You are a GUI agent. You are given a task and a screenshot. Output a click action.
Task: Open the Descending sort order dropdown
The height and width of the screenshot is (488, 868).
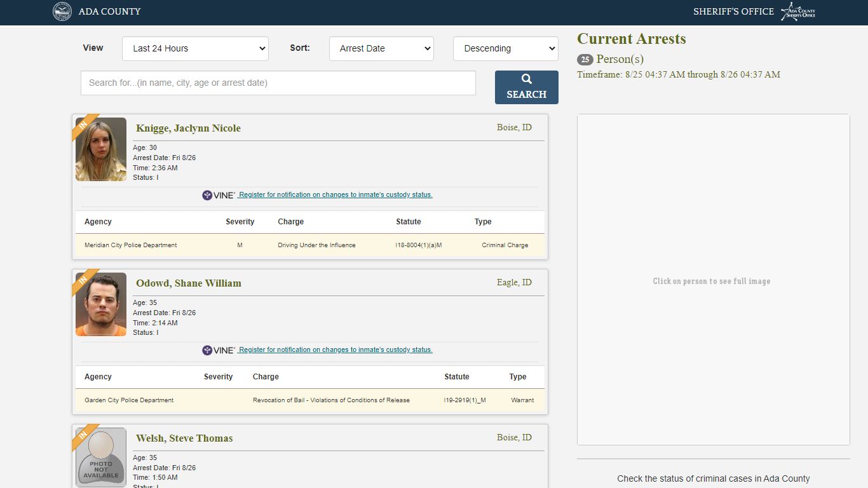(506, 48)
